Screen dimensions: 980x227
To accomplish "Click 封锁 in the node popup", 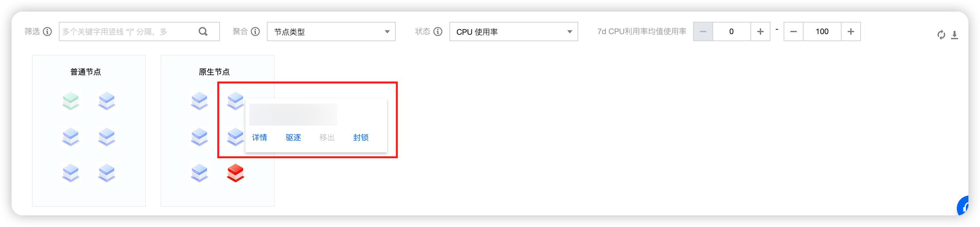I will (x=361, y=137).
